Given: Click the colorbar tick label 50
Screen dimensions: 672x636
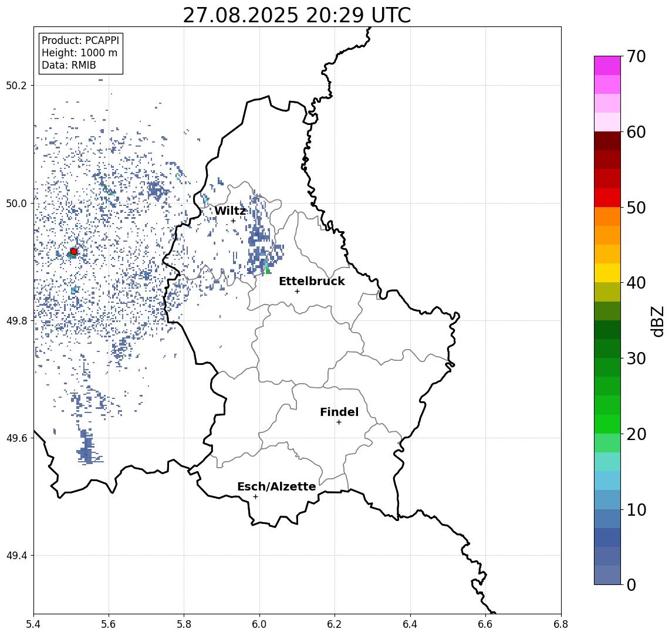Looking at the screenshot, I should click(636, 208).
